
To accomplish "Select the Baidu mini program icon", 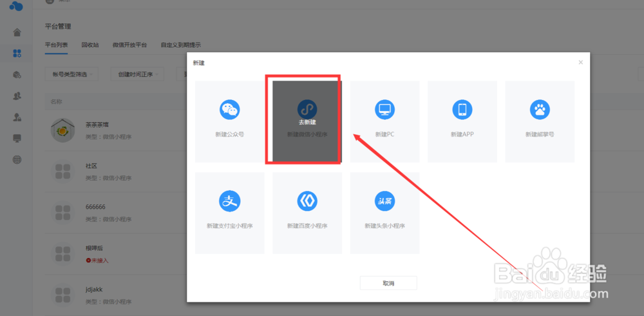I will [x=307, y=201].
